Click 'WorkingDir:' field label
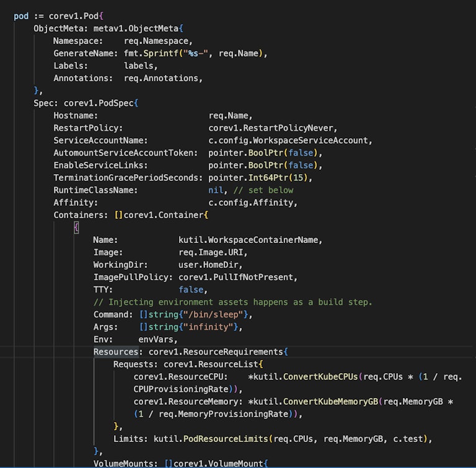 (x=120, y=265)
